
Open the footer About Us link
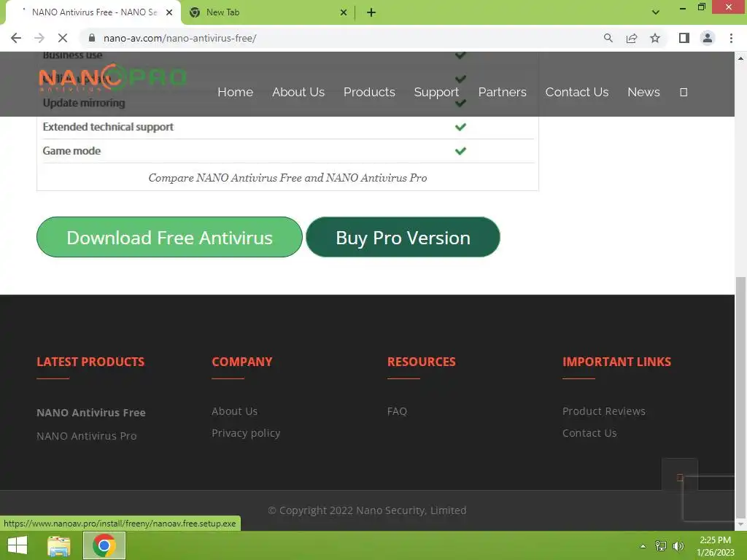(x=235, y=411)
